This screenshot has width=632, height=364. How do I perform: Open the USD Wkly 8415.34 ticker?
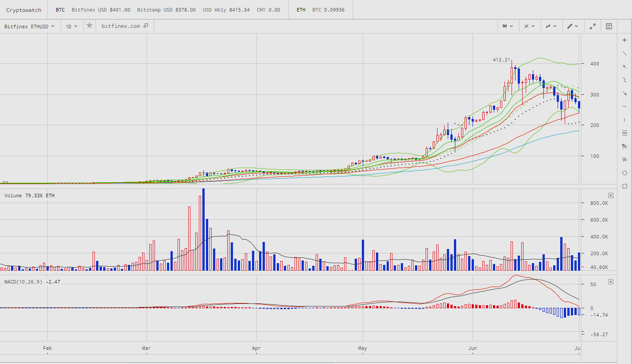[x=226, y=10]
